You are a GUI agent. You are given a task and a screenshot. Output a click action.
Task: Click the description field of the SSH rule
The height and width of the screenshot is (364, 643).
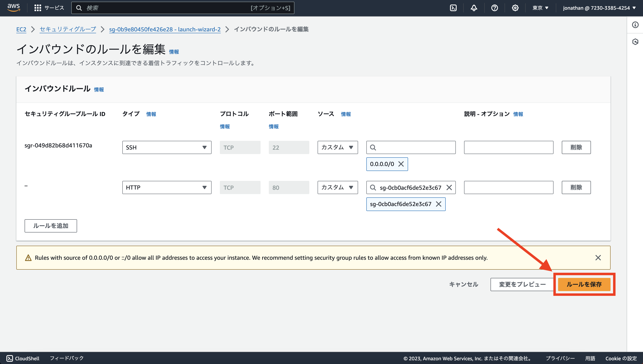tap(508, 147)
